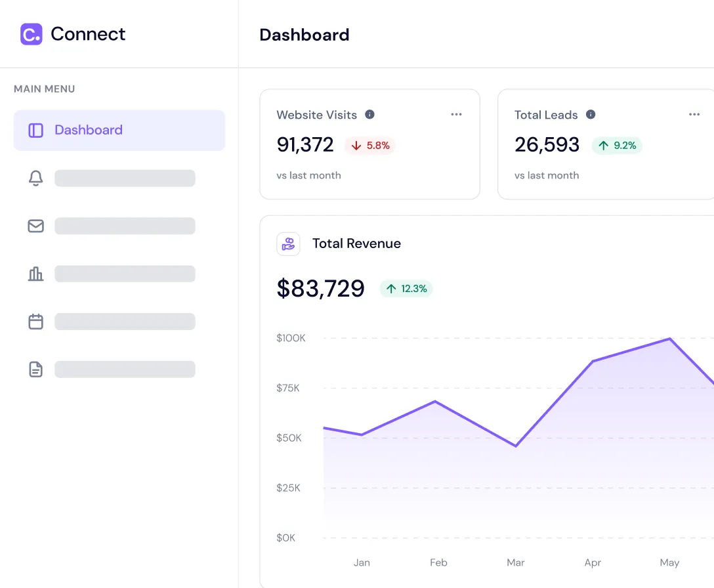Open notifications via the bell icon

[x=35, y=178]
